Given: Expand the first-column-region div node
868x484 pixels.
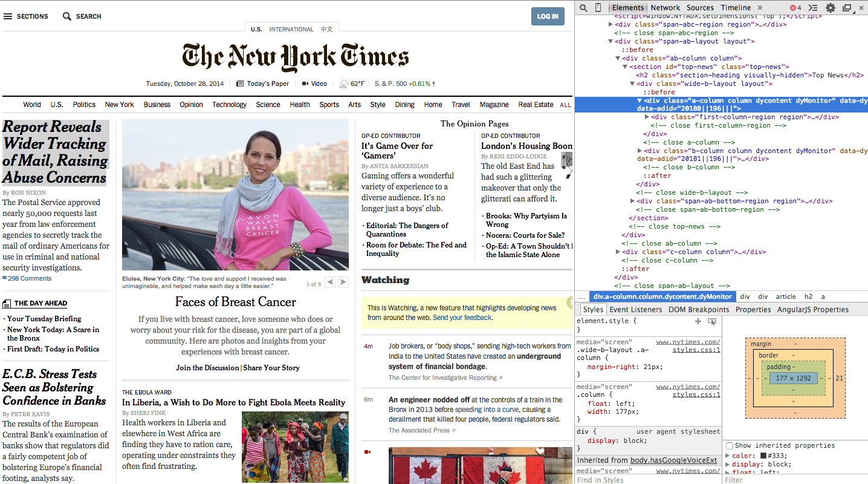Looking at the screenshot, I should point(647,117).
